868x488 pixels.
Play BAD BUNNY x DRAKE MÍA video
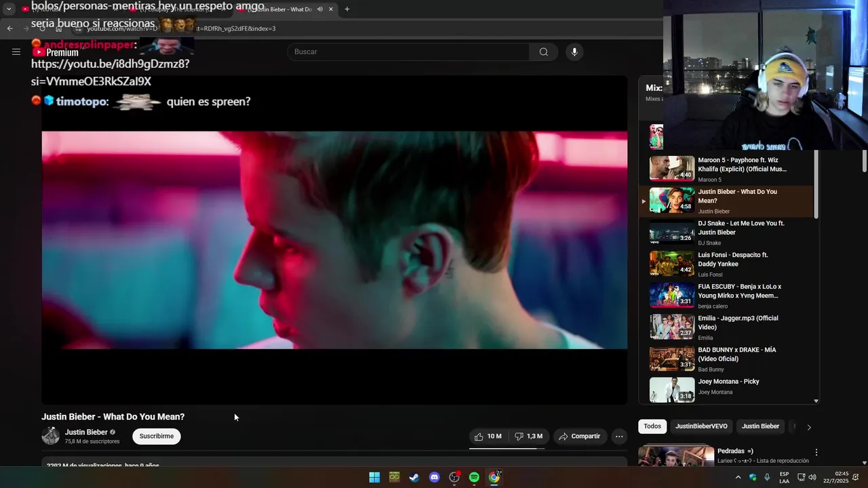[727, 359]
